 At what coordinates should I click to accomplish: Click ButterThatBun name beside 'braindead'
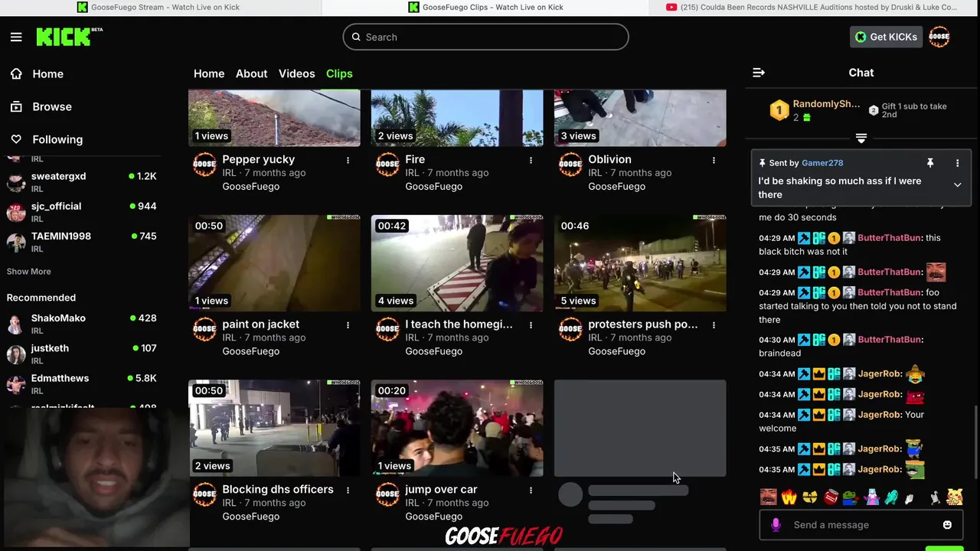[x=890, y=340]
